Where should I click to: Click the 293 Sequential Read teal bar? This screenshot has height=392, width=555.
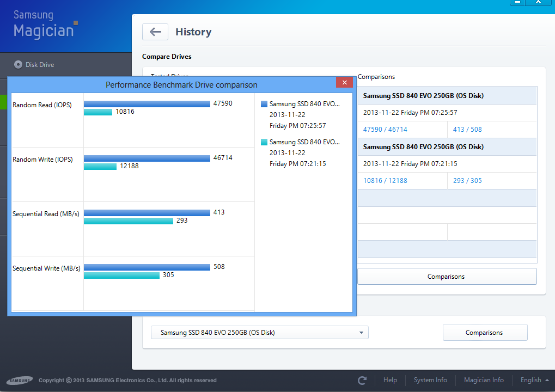coord(129,221)
